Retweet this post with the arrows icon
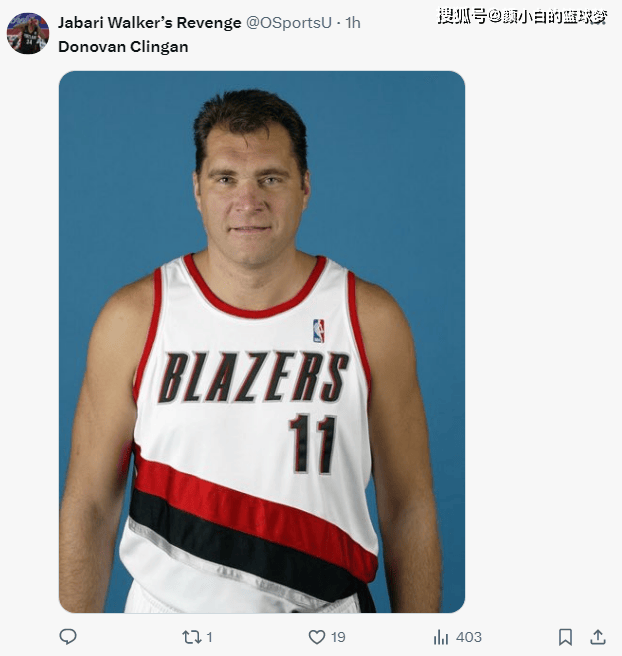This screenshot has width=622, height=656. tap(191, 637)
